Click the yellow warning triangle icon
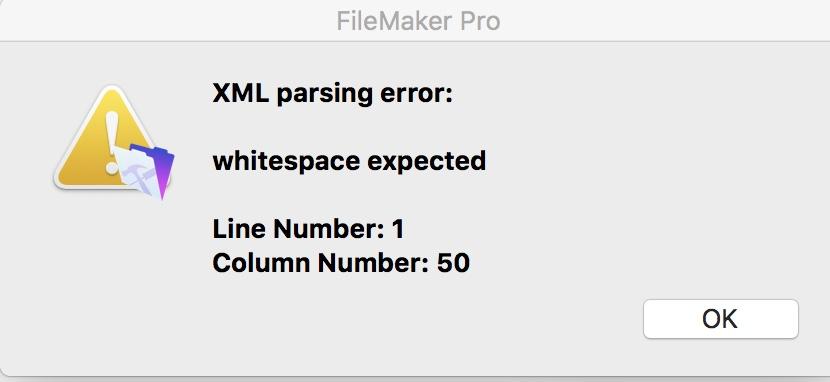This screenshot has height=382, width=830. pyautogui.click(x=106, y=138)
